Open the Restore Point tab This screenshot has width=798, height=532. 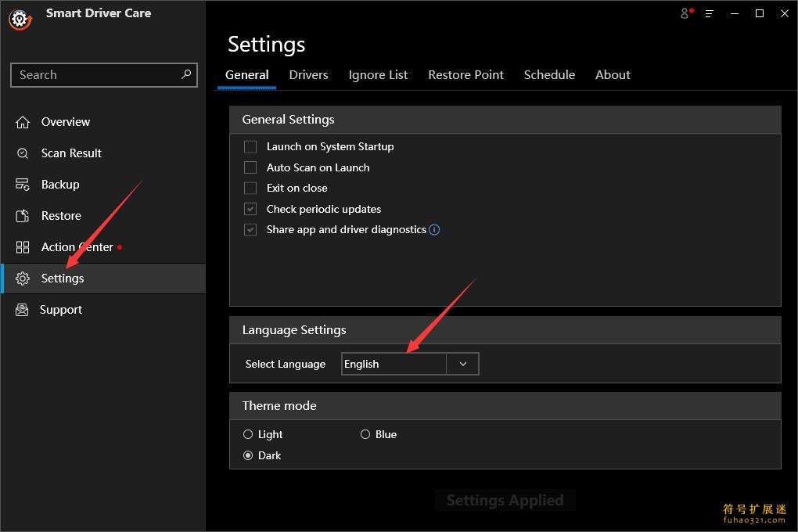click(x=465, y=75)
